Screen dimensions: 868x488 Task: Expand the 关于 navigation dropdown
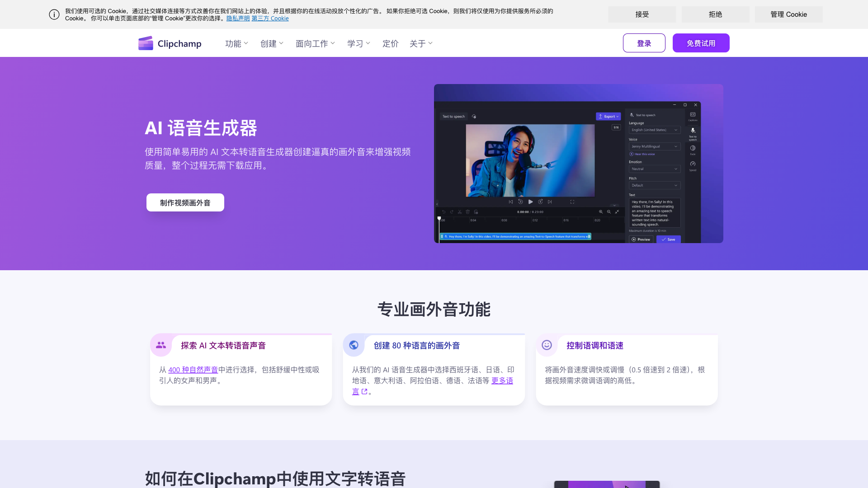[421, 43]
